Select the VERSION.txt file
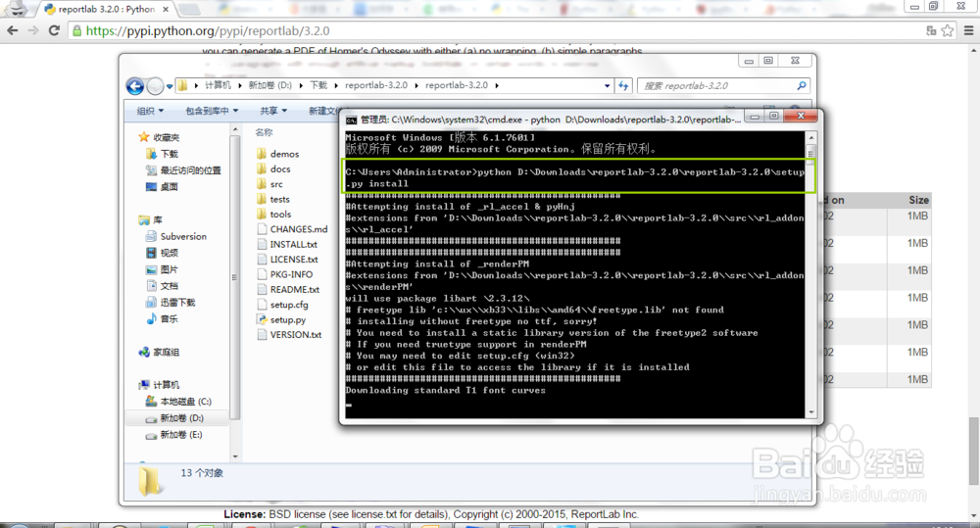Viewport: 980px width, 528px height. tap(289, 334)
